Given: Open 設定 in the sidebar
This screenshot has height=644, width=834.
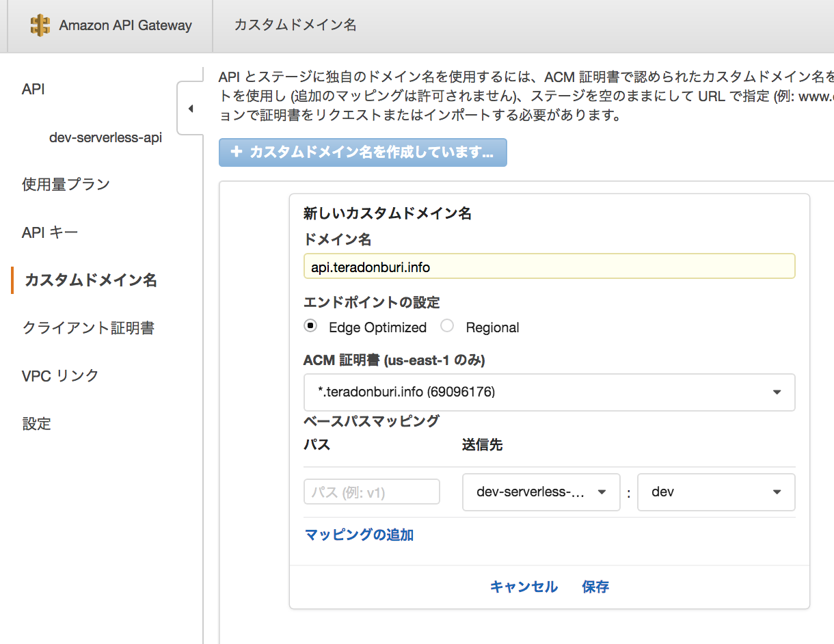Looking at the screenshot, I should point(36,424).
